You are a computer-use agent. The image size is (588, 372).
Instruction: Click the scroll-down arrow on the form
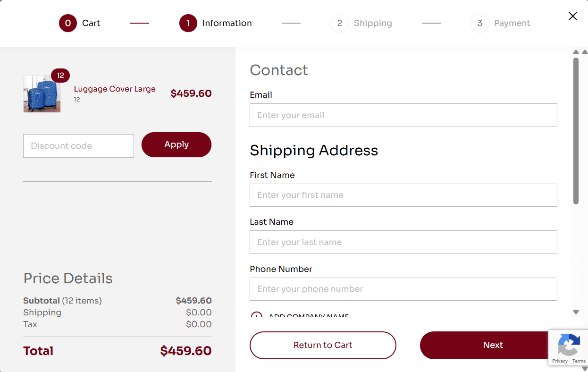(576, 312)
